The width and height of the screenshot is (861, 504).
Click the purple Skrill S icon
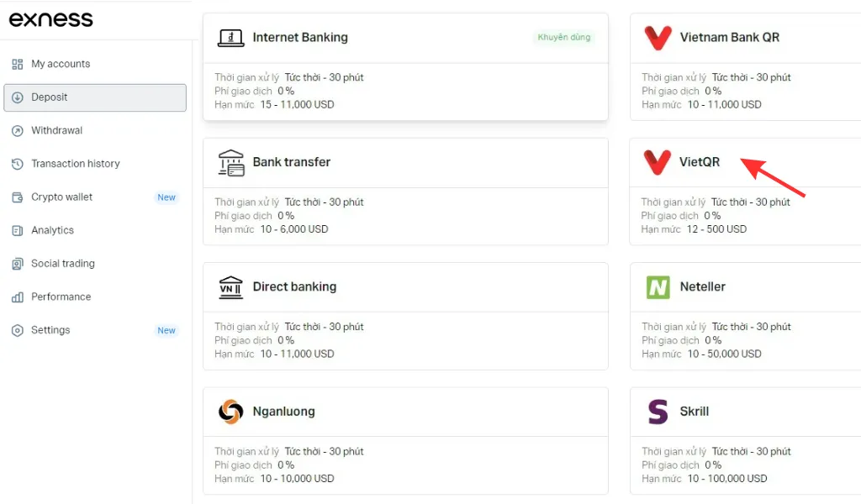[x=658, y=412]
